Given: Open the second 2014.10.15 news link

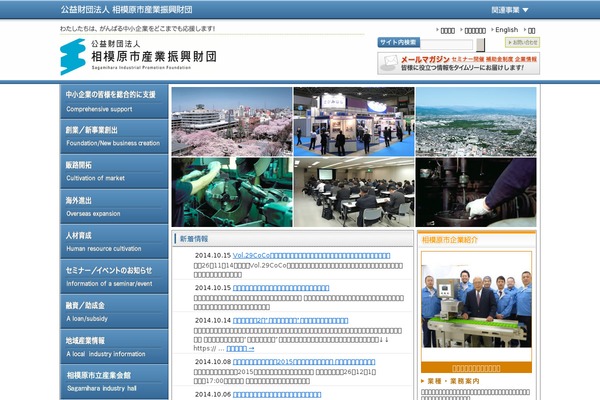Looking at the screenshot, I should pyautogui.click(x=281, y=288).
